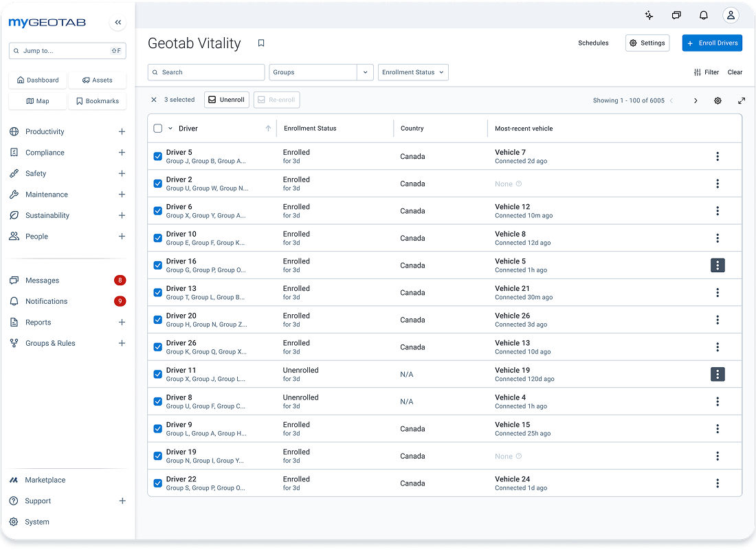Toggle the select-all Driver header checkbox

tap(157, 129)
